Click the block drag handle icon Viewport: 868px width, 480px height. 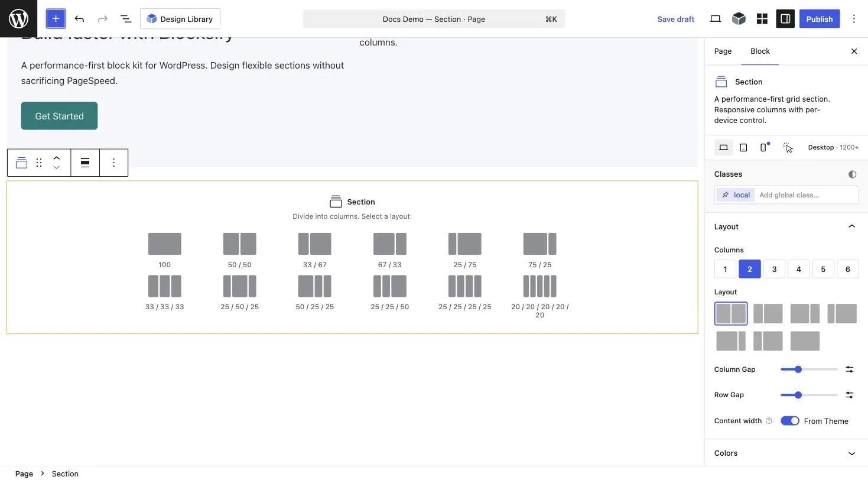(x=39, y=163)
